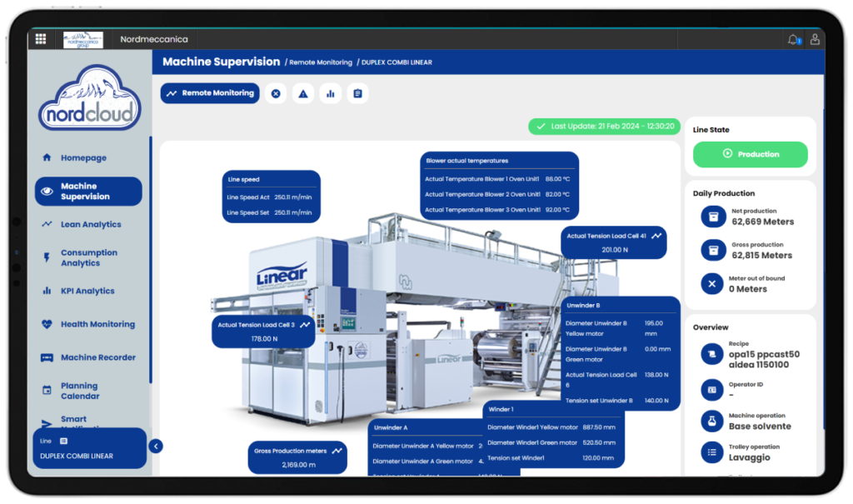Click the line list icon next to Line
This screenshot has height=504, width=853.
(x=63, y=441)
